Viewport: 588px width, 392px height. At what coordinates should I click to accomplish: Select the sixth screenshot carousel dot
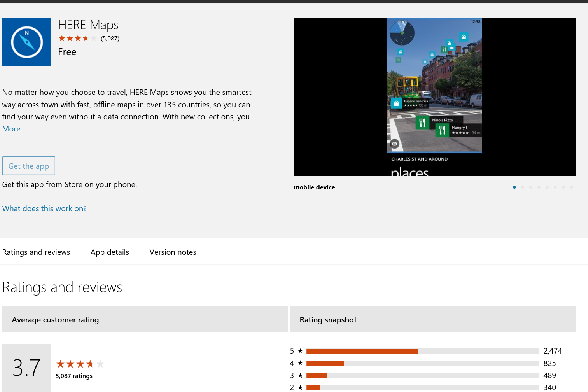click(555, 187)
